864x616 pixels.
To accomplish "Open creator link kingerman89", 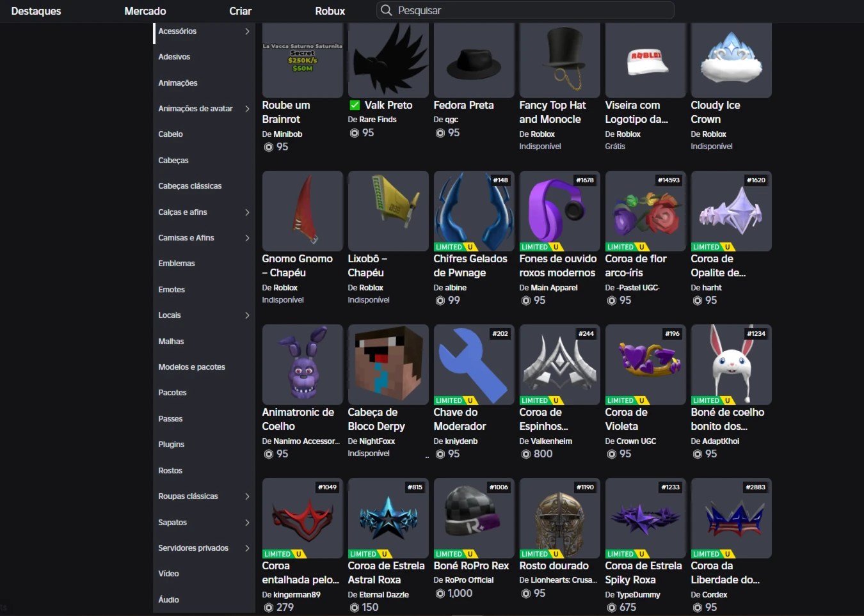I will [x=297, y=595].
